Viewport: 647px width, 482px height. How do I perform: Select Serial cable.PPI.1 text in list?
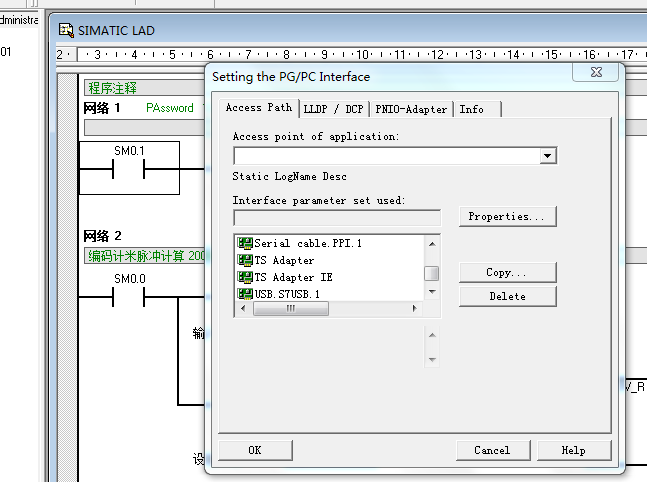308,243
